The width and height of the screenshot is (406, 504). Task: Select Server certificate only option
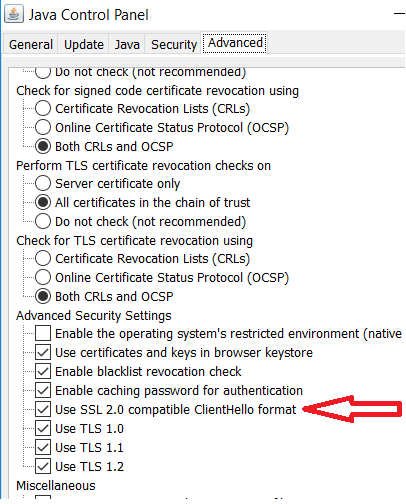[x=43, y=183]
